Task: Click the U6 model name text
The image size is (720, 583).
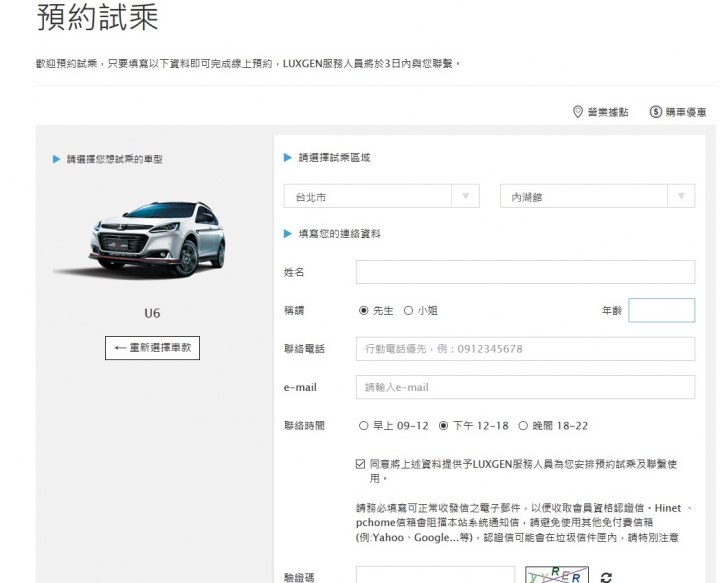Action: (x=152, y=313)
